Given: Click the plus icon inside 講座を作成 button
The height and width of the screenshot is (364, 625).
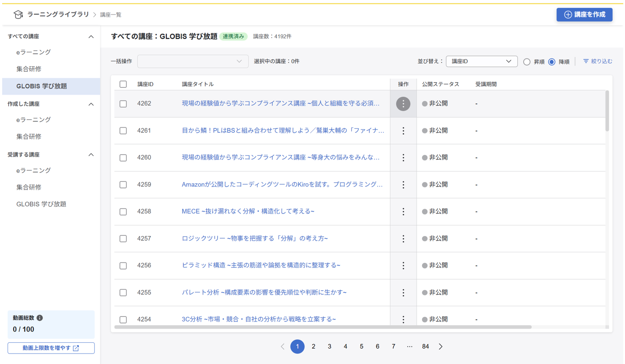Looking at the screenshot, I should [567, 15].
